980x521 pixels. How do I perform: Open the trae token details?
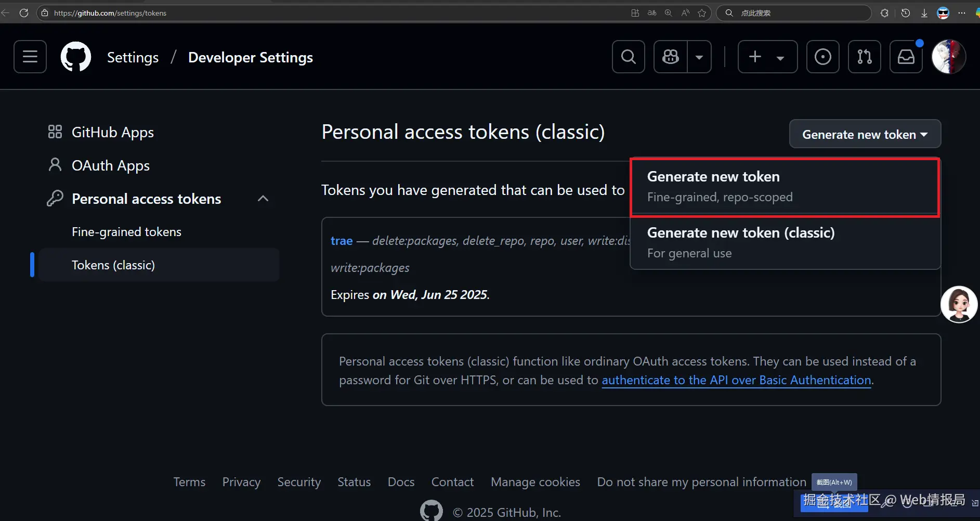coord(341,240)
